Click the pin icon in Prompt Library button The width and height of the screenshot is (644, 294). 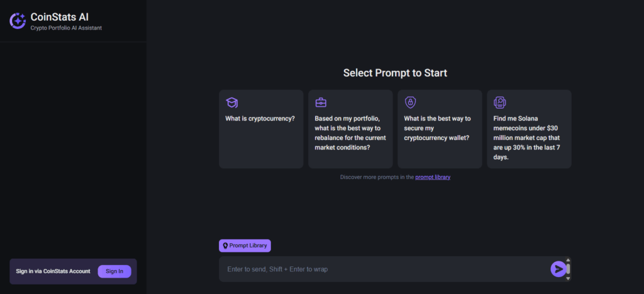[x=225, y=246]
